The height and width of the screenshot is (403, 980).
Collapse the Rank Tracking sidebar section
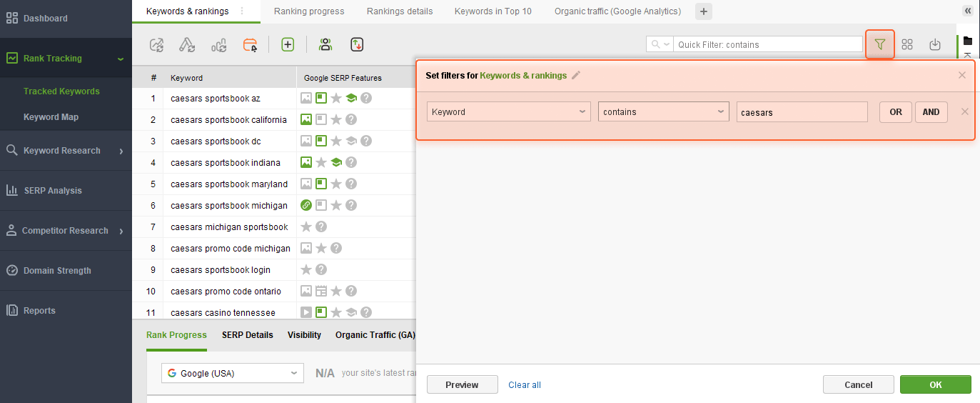[x=121, y=59]
